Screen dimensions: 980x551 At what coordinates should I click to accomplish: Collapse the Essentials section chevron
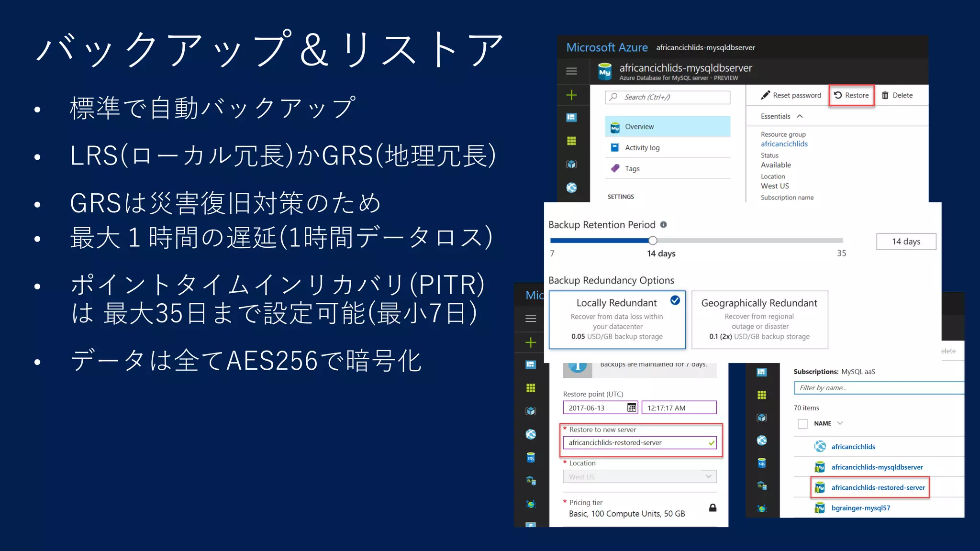point(800,116)
